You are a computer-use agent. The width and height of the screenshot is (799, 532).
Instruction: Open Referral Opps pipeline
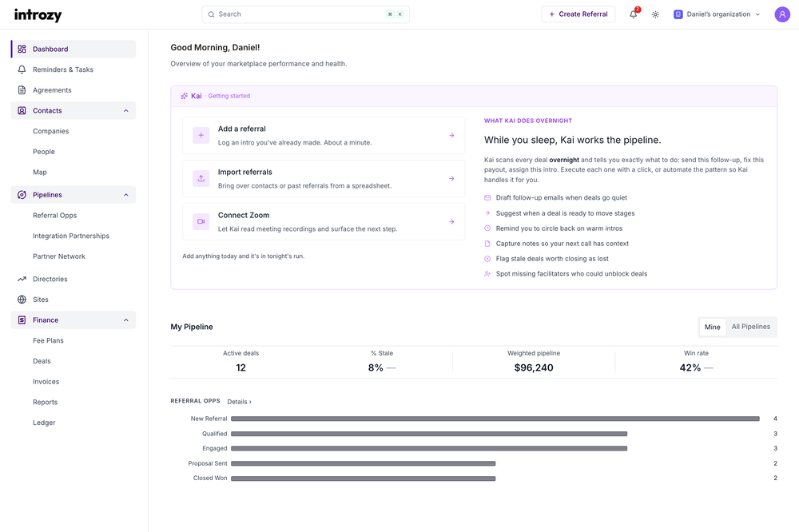click(x=55, y=216)
